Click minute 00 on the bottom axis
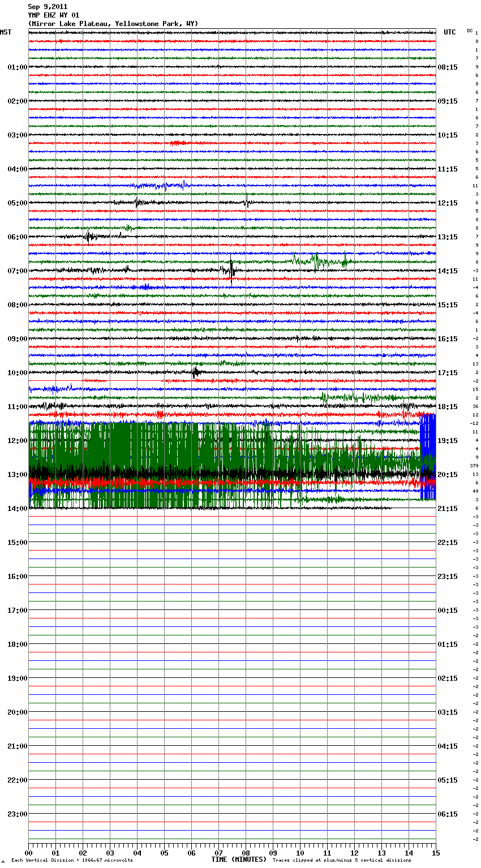 point(28,853)
